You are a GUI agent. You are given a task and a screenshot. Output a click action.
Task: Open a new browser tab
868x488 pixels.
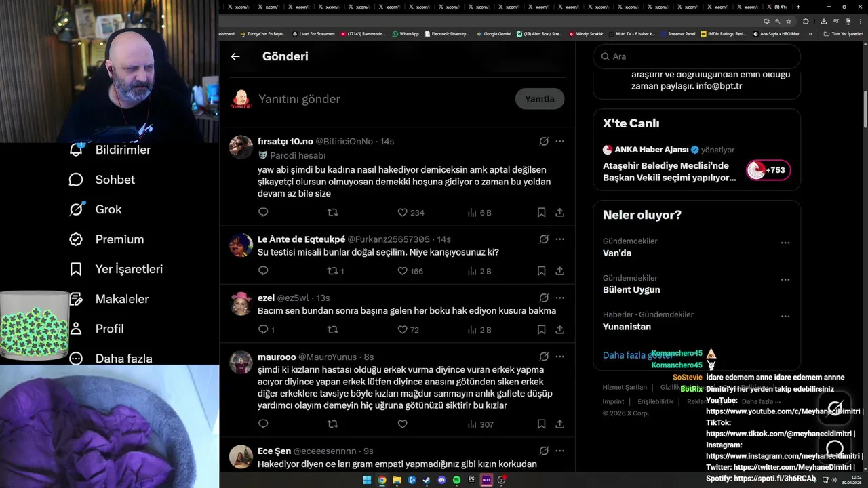[x=798, y=7]
